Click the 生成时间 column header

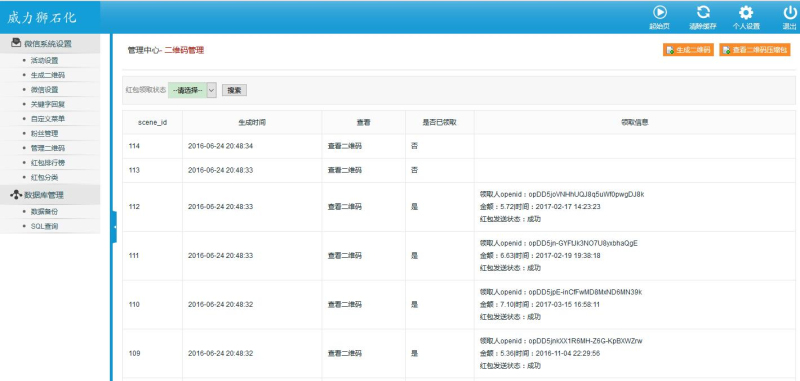[252, 122]
